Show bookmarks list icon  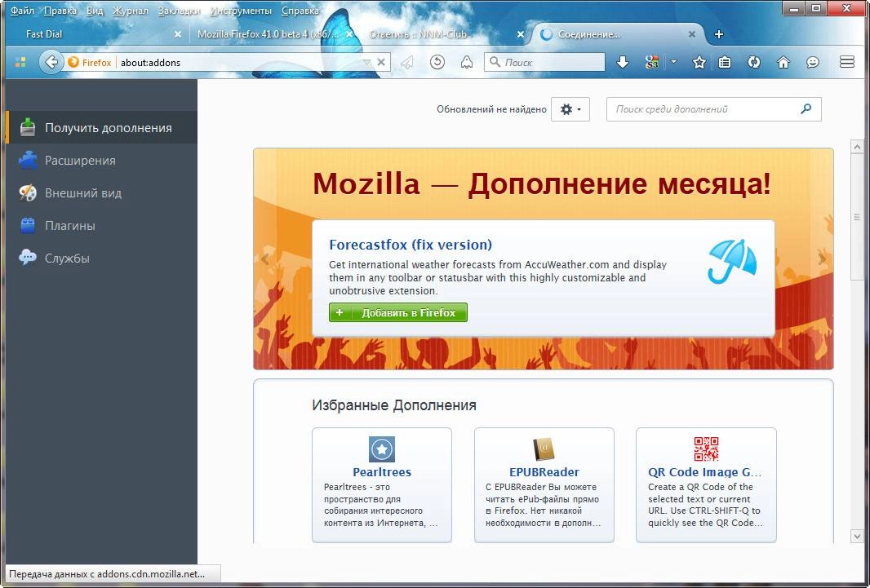tap(725, 63)
